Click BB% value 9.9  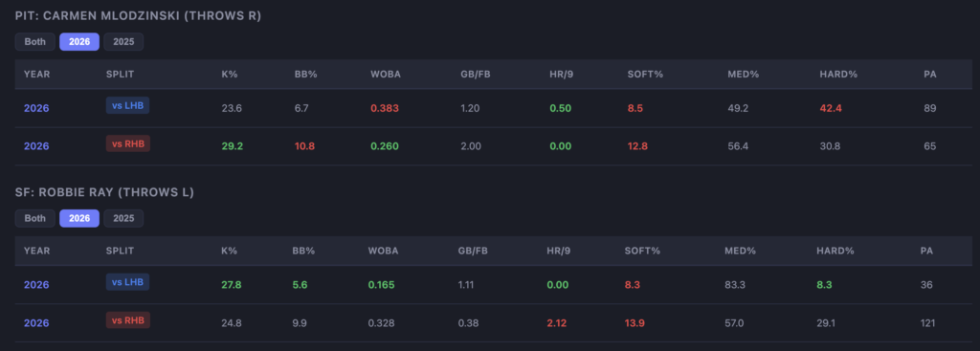point(300,323)
